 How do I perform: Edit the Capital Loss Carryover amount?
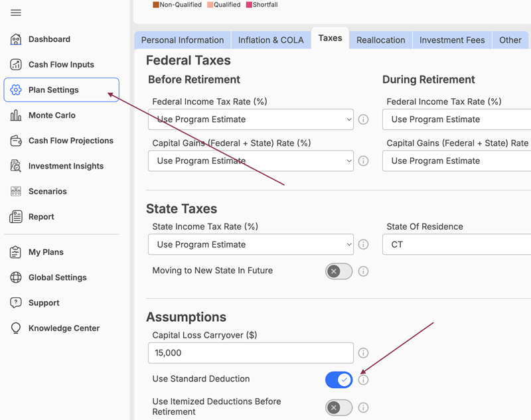[x=251, y=352]
